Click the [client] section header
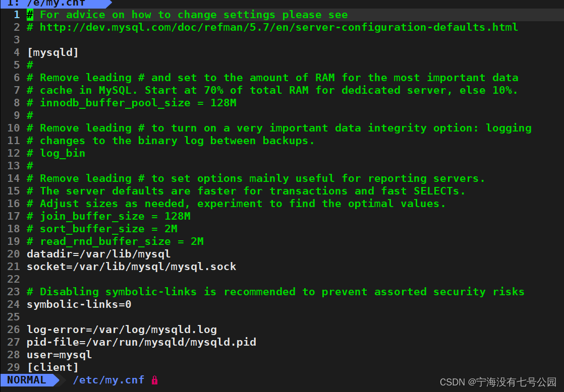The image size is (564, 392). (53, 367)
